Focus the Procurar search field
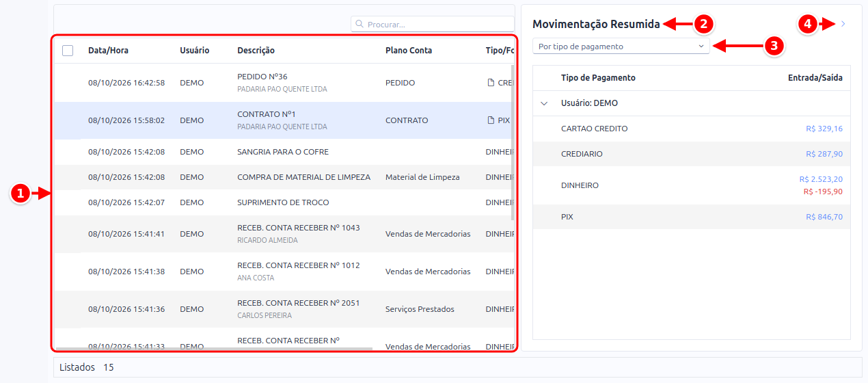The image size is (868, 383). [x=433, y=24]
